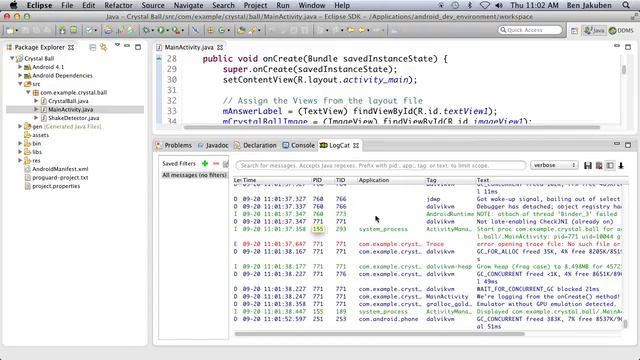
Task: Click the New Java Package icon
Action: (211, 30)
